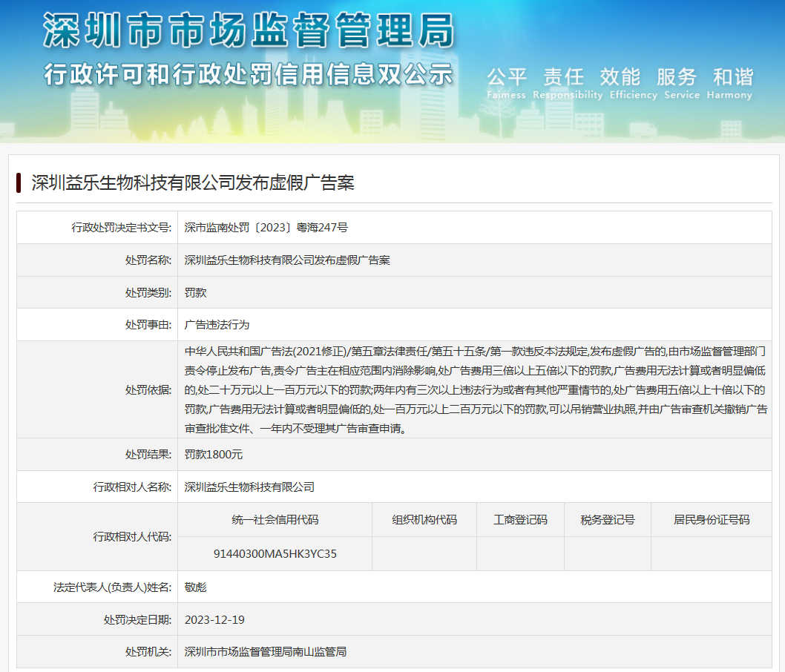Click the penalty result 罚款1800元

(x=214, y=455)
